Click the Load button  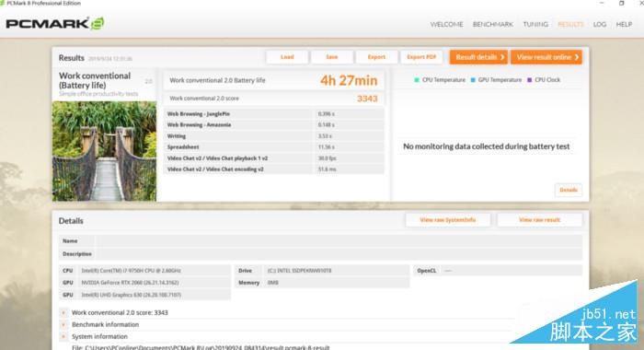click(287, 57)
